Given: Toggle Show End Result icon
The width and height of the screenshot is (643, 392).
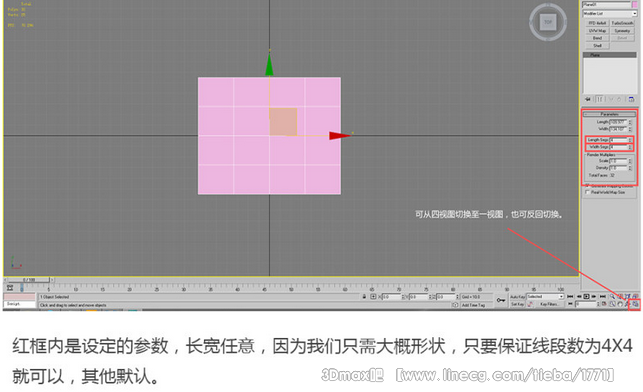Looking at the screenshot, I should click(x=600, y=99).
